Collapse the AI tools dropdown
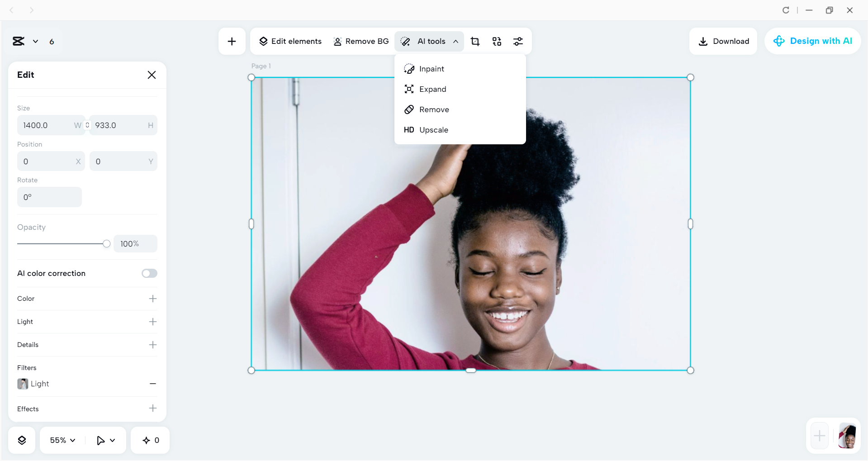 click(456, 41)
